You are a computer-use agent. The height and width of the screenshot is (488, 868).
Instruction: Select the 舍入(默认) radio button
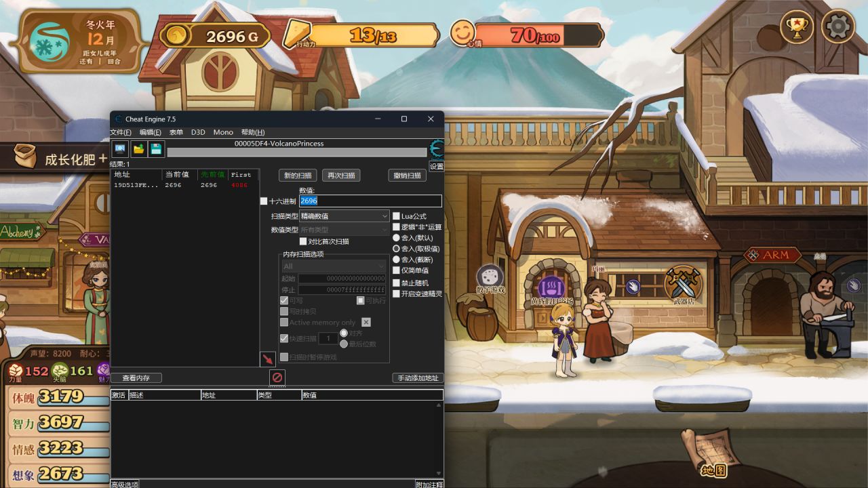coord(396,238)
